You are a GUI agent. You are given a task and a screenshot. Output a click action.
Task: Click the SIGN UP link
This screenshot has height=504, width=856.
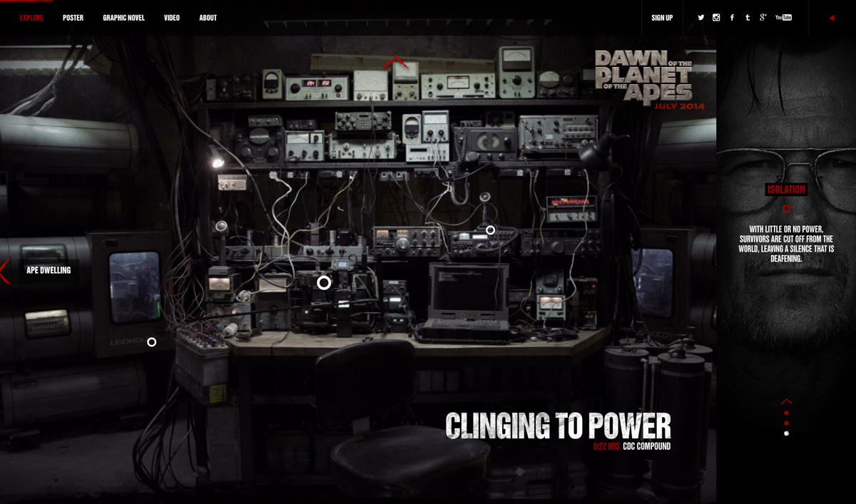(662, 18)
